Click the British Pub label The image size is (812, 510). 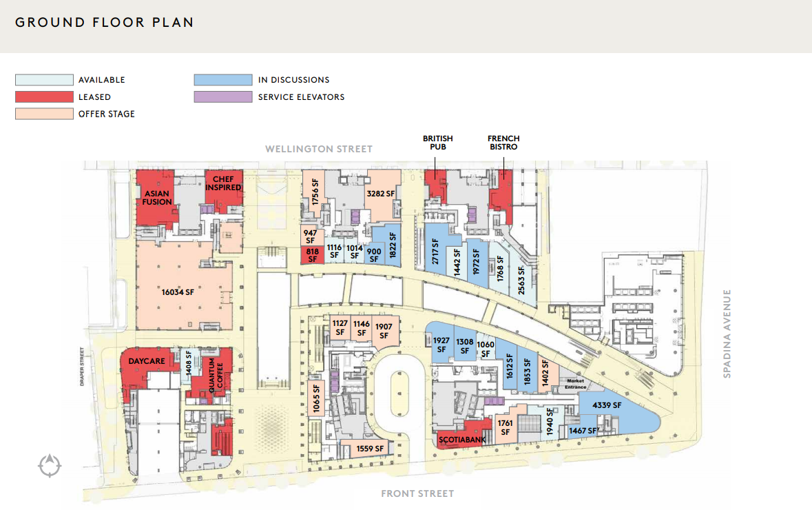[x=438, y=143]
